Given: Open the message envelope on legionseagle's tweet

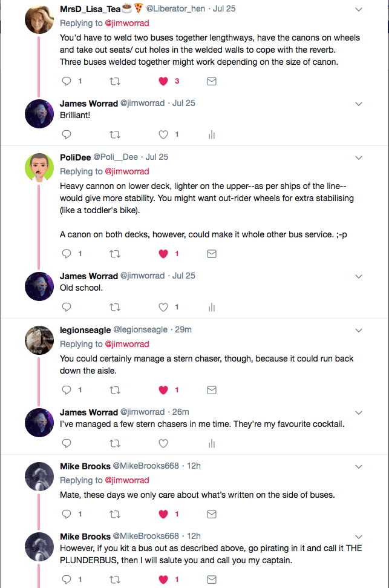Looking at the screenshot, I should point(211,389).
